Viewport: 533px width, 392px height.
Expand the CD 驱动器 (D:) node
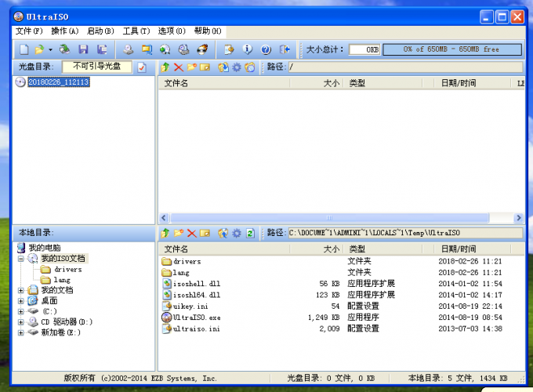(x=20, y=322)
